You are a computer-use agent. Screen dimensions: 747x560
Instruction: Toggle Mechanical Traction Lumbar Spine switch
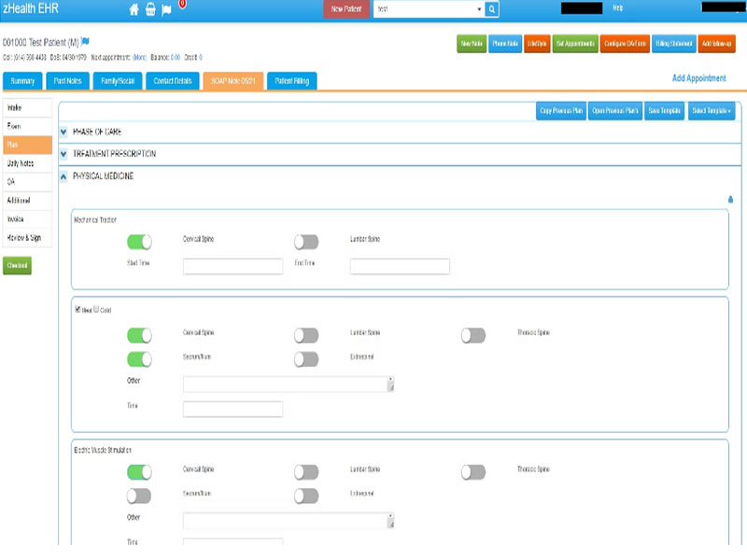[306, 242]
